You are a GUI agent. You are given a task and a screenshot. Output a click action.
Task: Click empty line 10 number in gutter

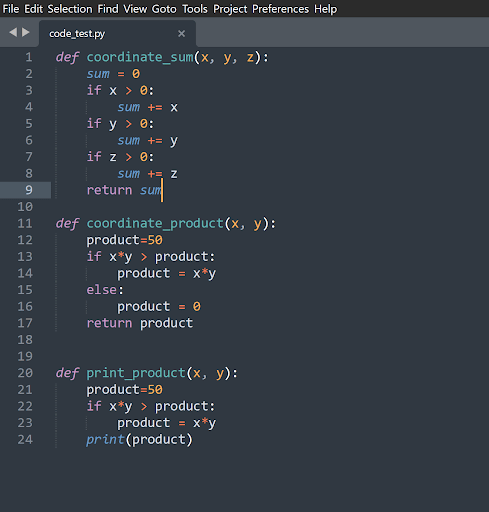tap(25, 207)
